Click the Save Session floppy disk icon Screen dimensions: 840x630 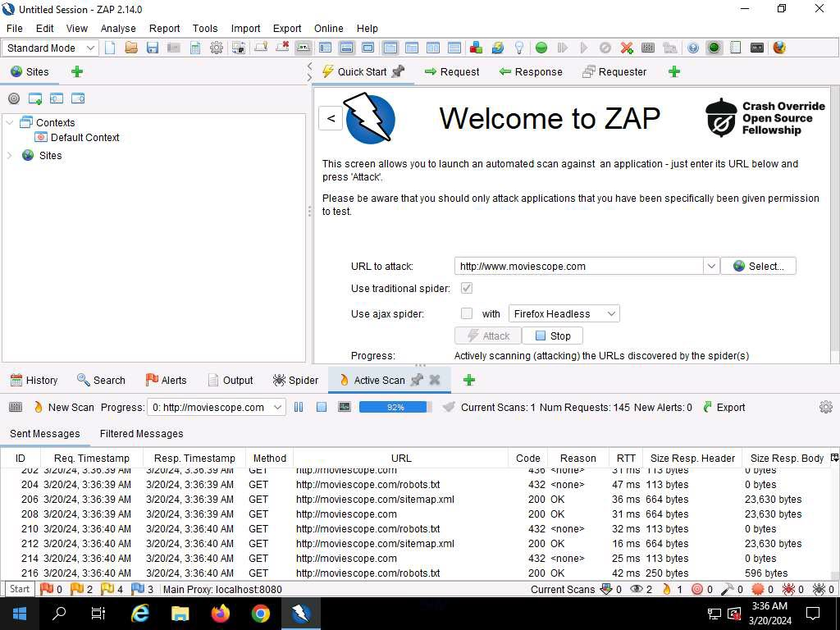pos(153,48)
